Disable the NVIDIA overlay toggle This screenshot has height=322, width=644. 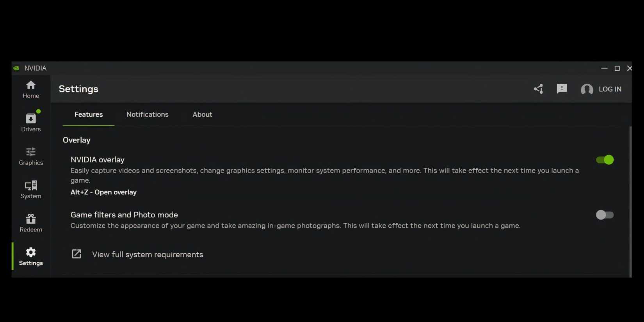[605, 160]
